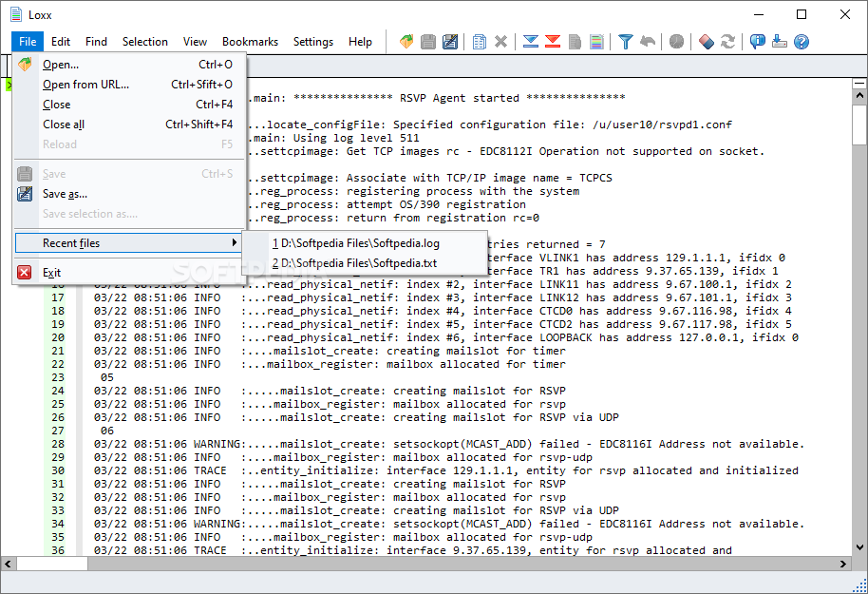Open the Settings menu
The width and height of the screenshot is (868, 594).
click(x=313, y=42)
